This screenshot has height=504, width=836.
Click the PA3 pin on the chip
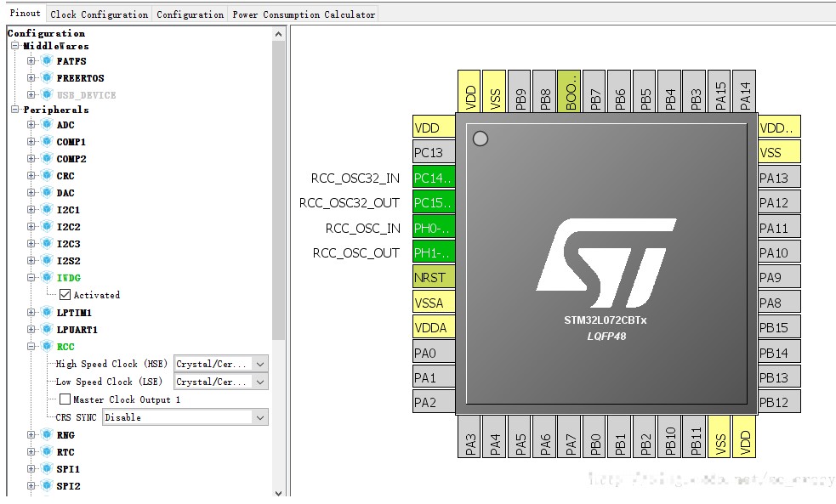tap(470, 436)
